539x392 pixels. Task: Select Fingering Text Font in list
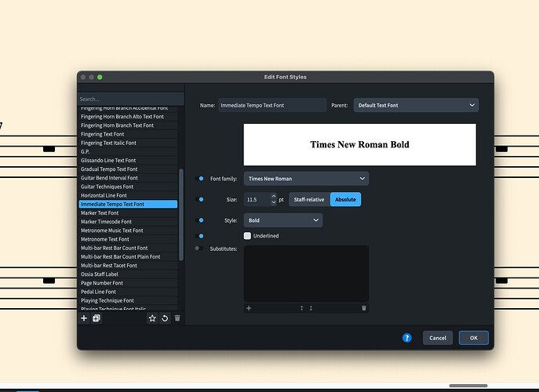[x=128, y=134]
